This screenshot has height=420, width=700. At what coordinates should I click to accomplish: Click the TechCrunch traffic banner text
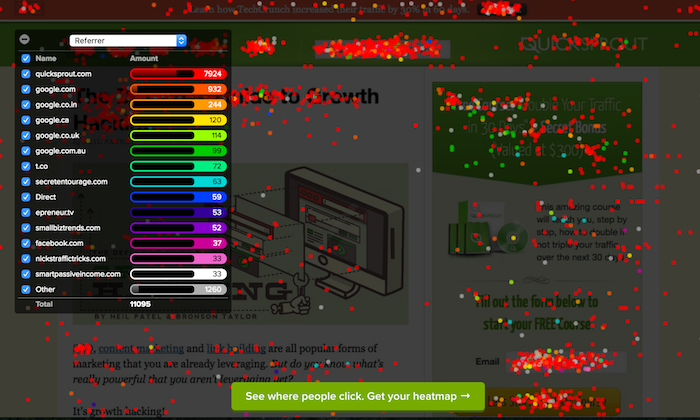[x=330, y=9]
